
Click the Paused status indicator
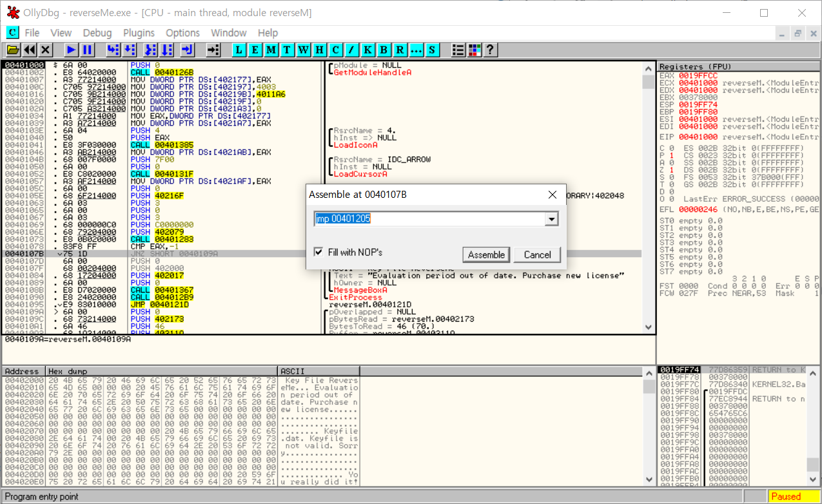[x=794, y=496]
